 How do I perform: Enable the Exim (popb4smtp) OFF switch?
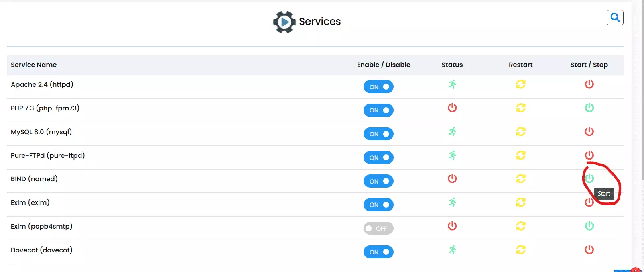(x=378, y=229)
